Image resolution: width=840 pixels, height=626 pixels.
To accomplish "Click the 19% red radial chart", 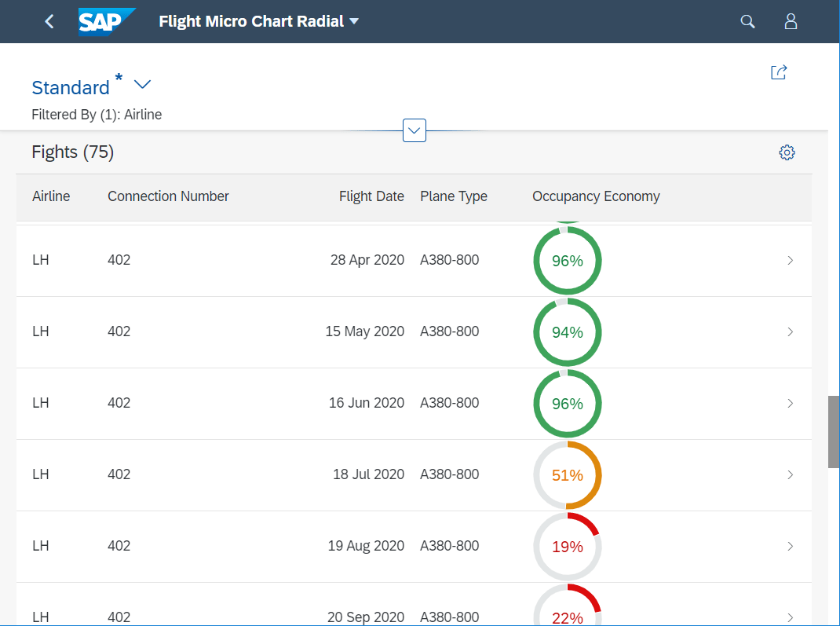I will coord(567,546).
